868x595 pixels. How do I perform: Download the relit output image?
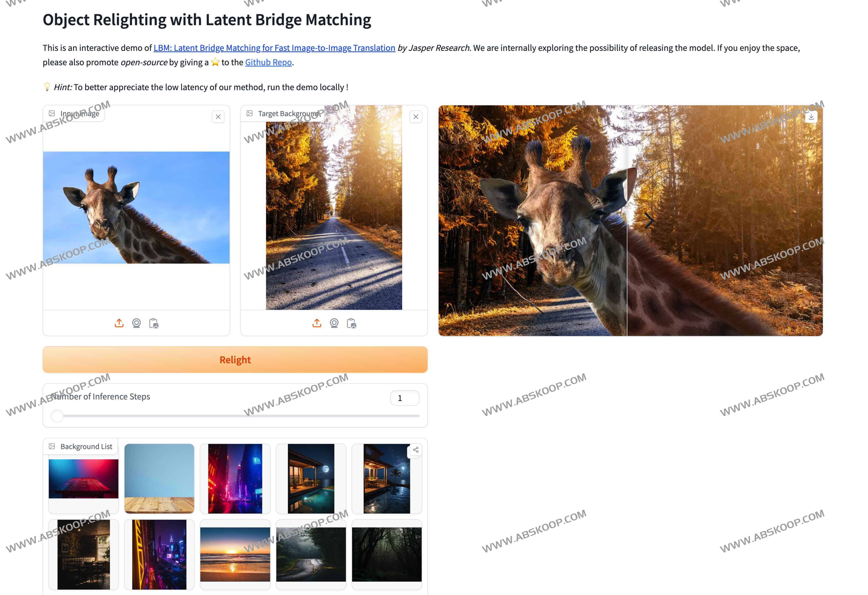click(811, 117)
